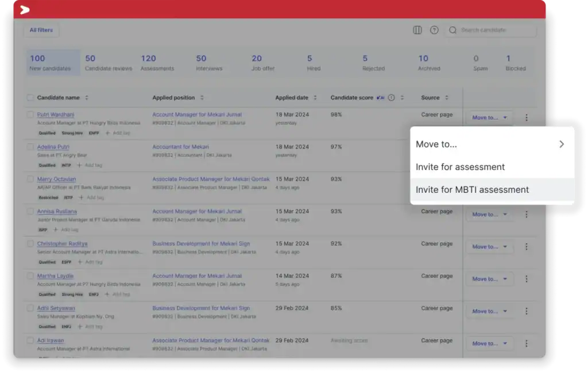Image resolution: width=588 pixels, height=373 pixels.
Task: Sort by Candidate name column arrows
Action: click(87, 98)
